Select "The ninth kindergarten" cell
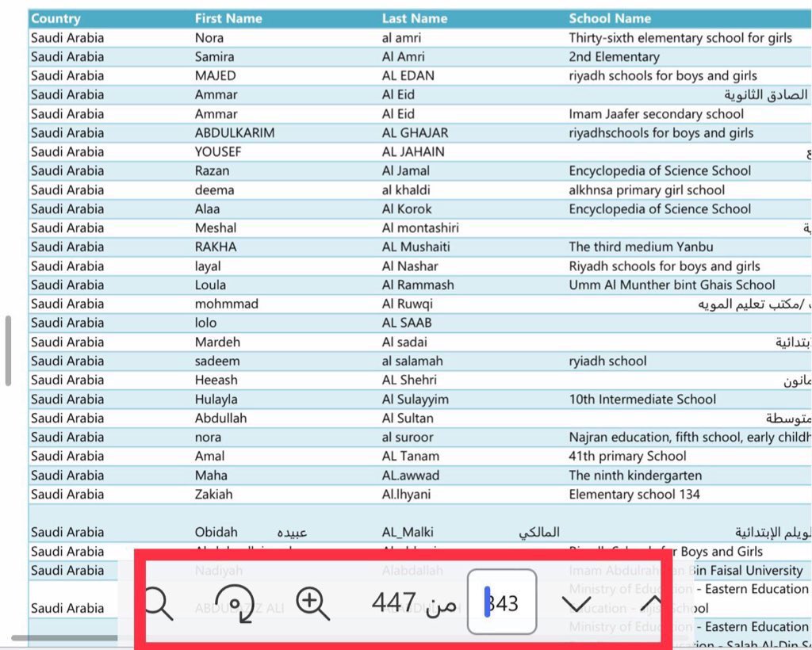 click(635, 475)
